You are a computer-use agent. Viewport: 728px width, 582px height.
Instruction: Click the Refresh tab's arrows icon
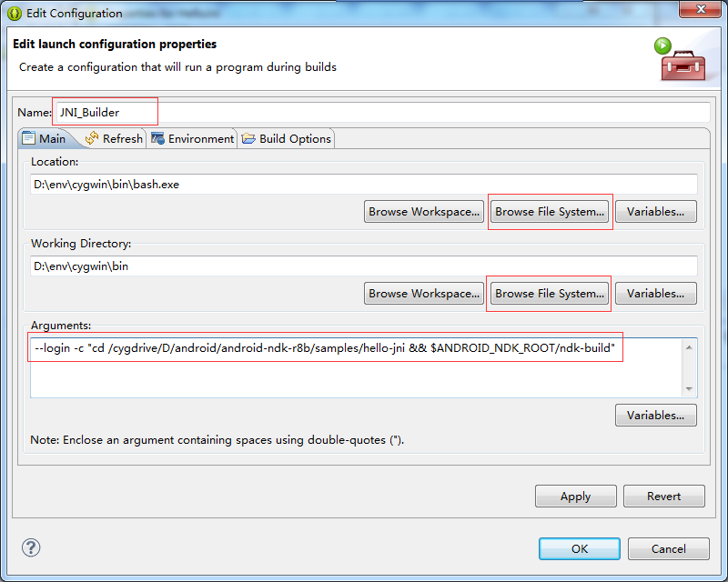click(92, 138)
